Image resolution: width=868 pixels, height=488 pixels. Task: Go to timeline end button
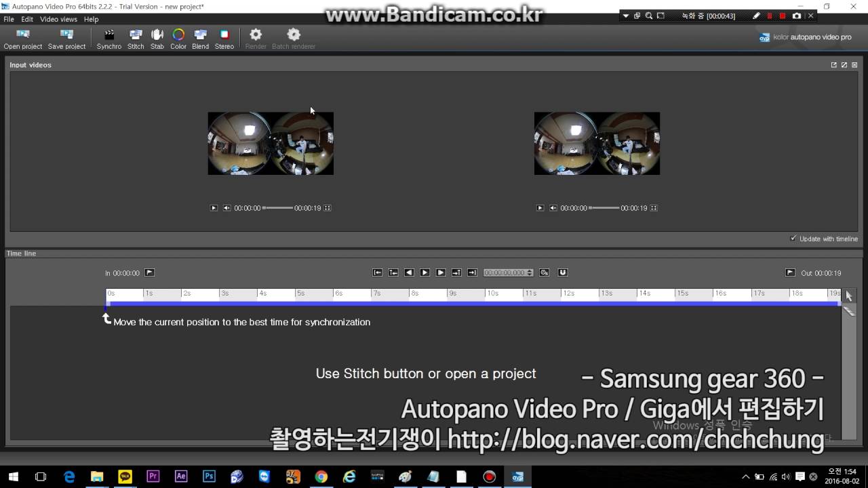[x=472, y=272]
